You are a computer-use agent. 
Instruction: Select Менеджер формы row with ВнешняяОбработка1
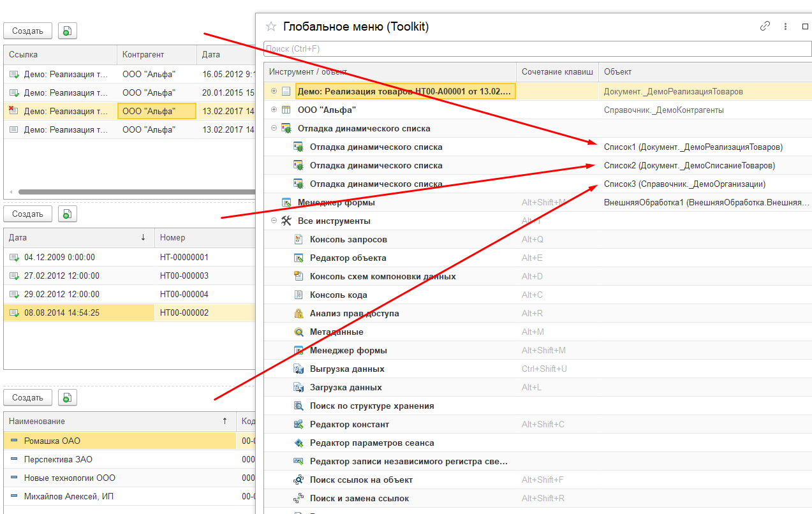click(x=538, y=202)
